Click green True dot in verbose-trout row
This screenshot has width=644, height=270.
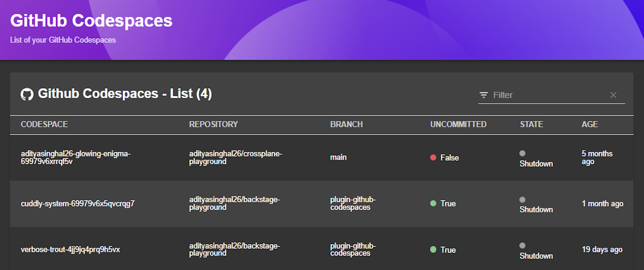433,249
